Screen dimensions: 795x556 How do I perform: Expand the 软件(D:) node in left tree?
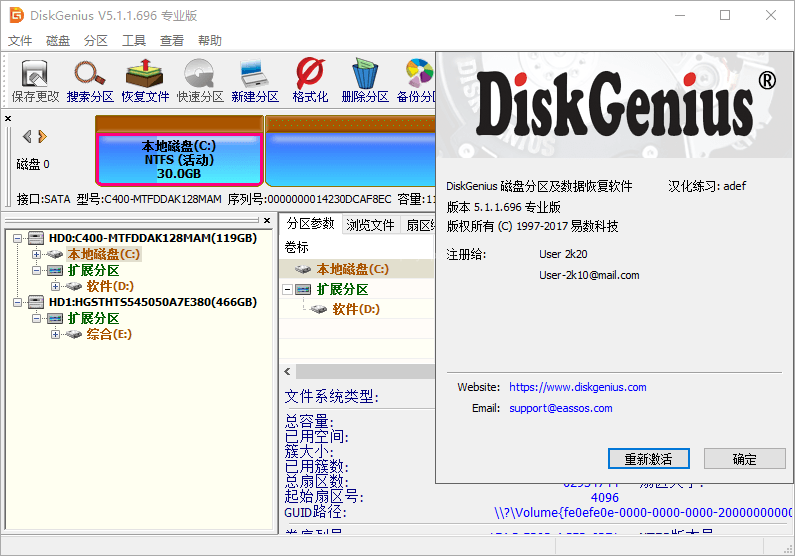pyautogui.click(x=56, y=286)
